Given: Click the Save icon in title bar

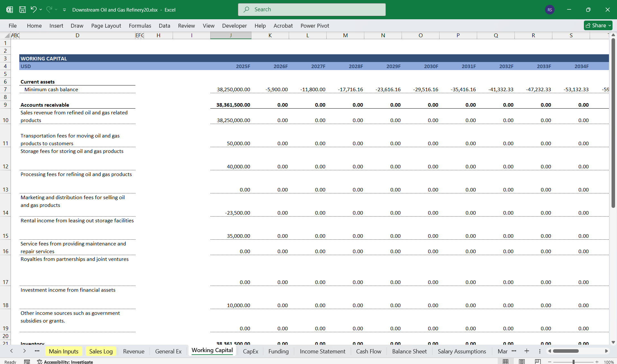Looking at the screenshot, I should pos(23,10).
